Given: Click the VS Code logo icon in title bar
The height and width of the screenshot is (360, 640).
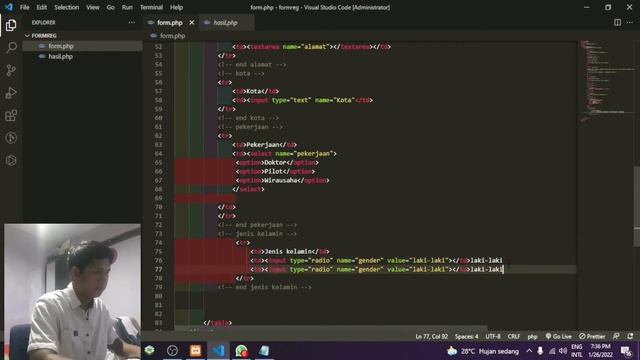Looking at the screenshot, I should click(9, 7).
